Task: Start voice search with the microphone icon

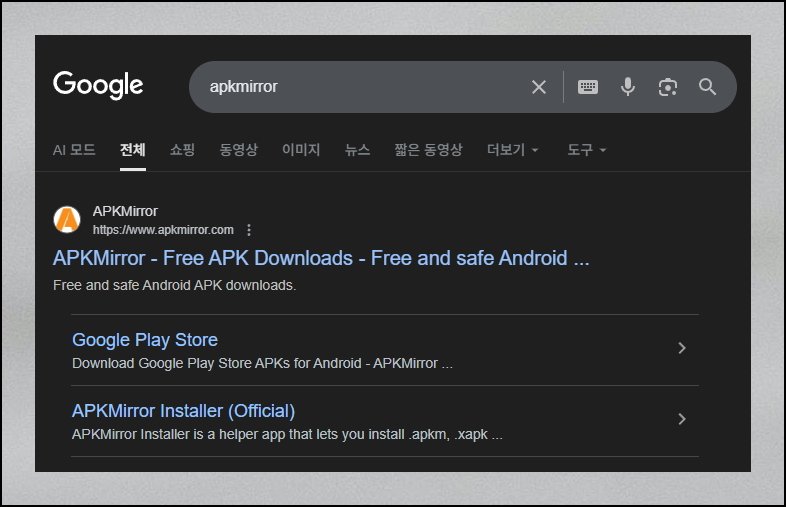Action: coord(628,87)
